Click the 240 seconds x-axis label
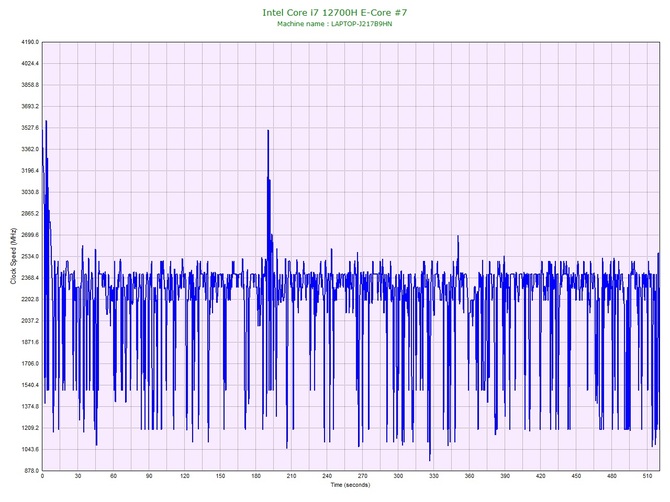Image resolution: width=670 pixels, height=502 pixels. click(x=327, y=476)
